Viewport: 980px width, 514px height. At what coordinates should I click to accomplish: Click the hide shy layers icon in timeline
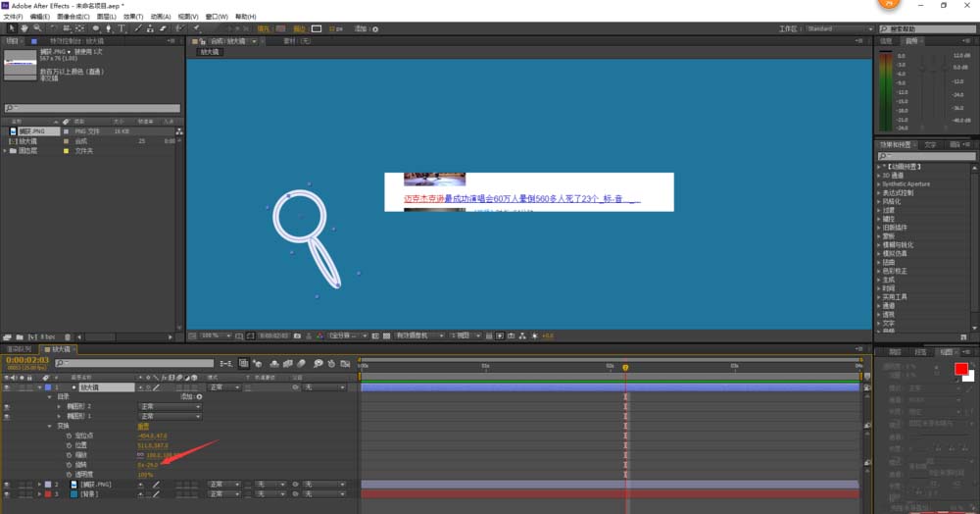pyautogui.click(x=274, y=363)
